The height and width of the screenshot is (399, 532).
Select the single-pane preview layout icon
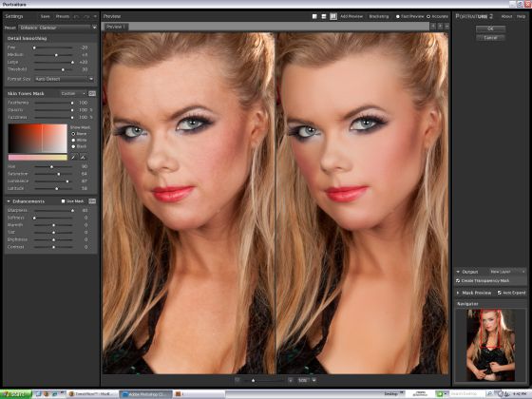point(314,16)
